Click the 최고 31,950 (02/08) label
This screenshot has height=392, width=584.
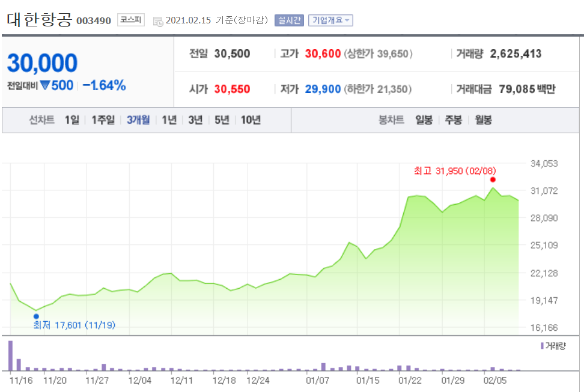click(455, 171)
